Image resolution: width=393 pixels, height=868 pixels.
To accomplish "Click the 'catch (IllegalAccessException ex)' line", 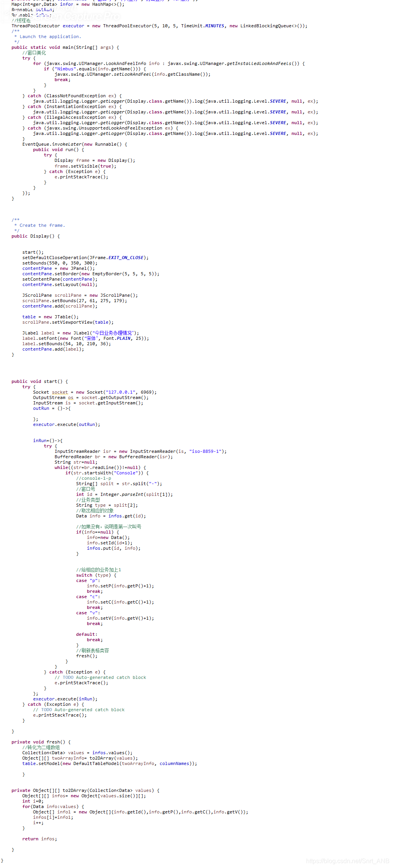I will (72, 117).
